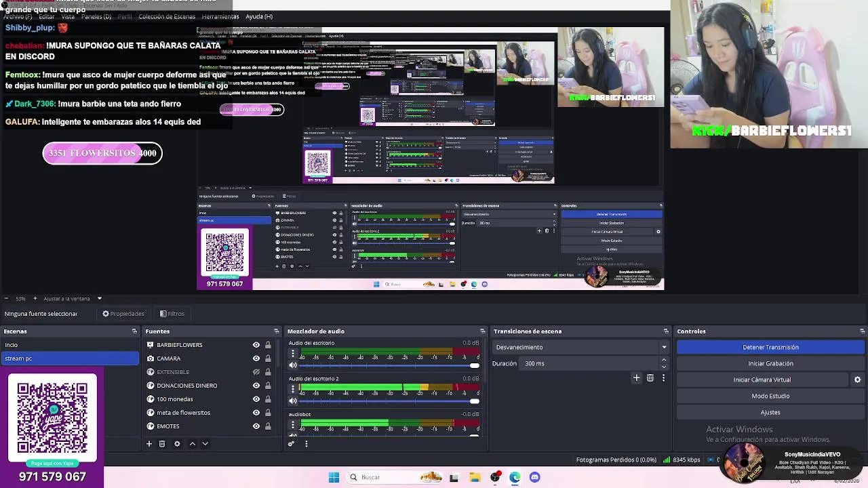Pop out the Transiciones de escena dock
Viewport: 868px width, 488px height.
click(667, 331)
